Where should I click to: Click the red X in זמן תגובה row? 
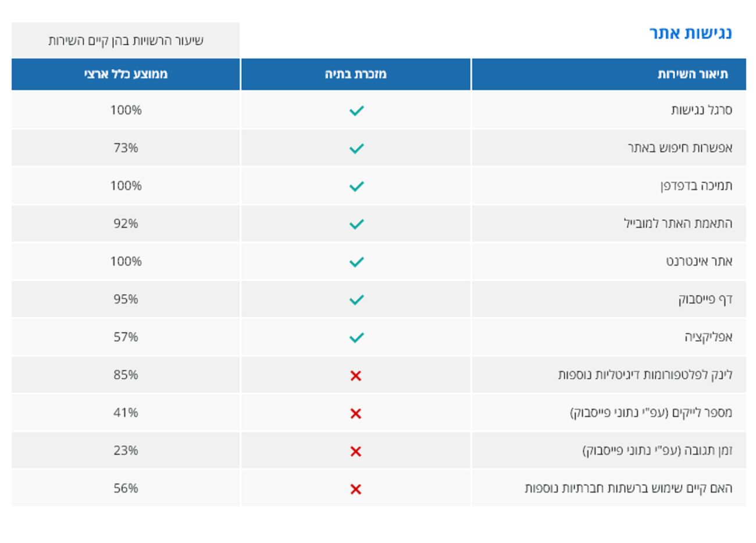[356, 451]
